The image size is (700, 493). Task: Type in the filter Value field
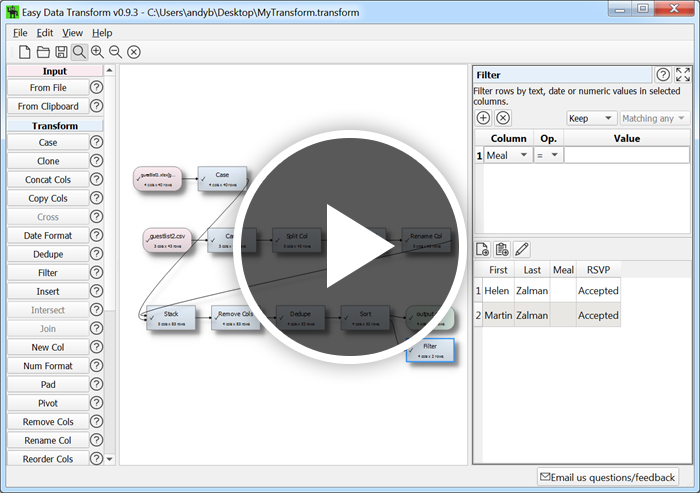(626, 155)
